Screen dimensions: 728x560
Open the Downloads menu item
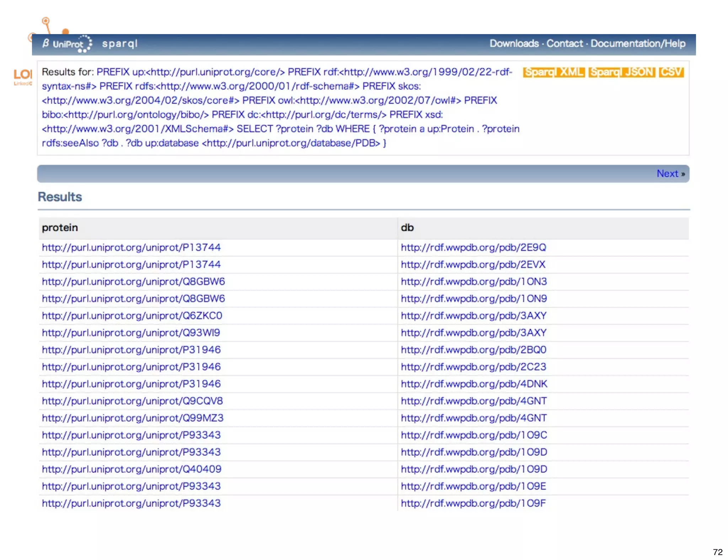click(514, 44)
